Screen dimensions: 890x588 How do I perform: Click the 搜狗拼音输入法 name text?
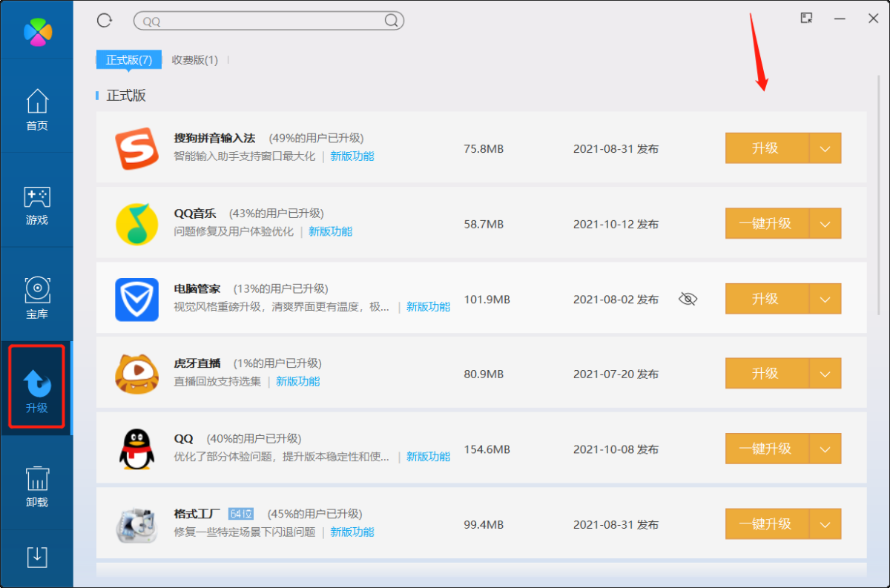(214, 138)
